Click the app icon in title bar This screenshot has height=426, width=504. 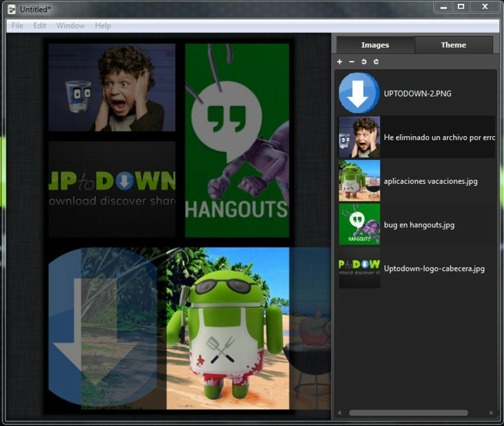tap(12, 10)
